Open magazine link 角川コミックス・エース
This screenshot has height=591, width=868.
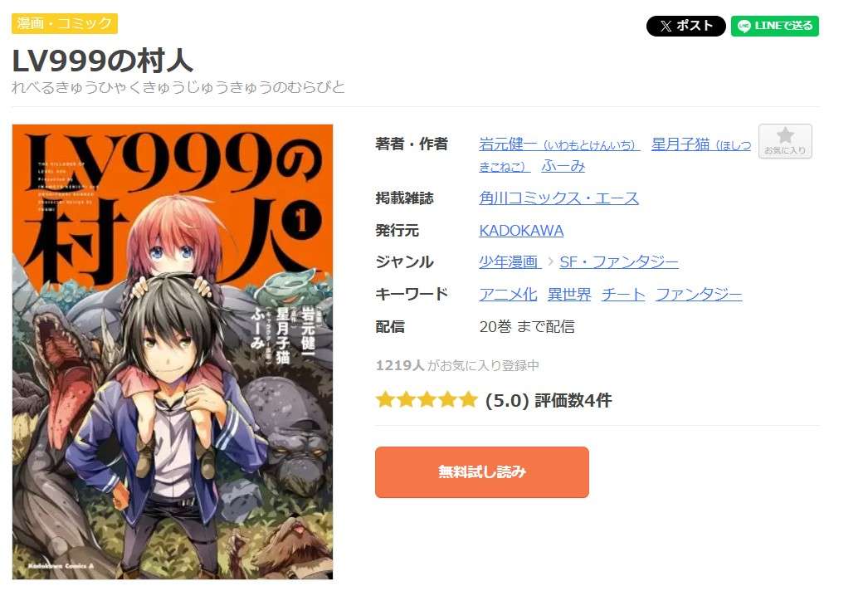point(558,198)
